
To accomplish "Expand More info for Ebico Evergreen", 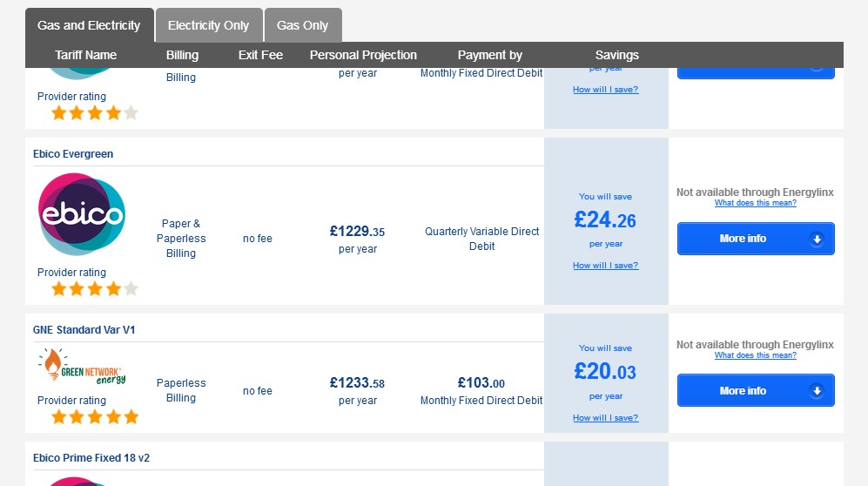I will coord(755,239).
